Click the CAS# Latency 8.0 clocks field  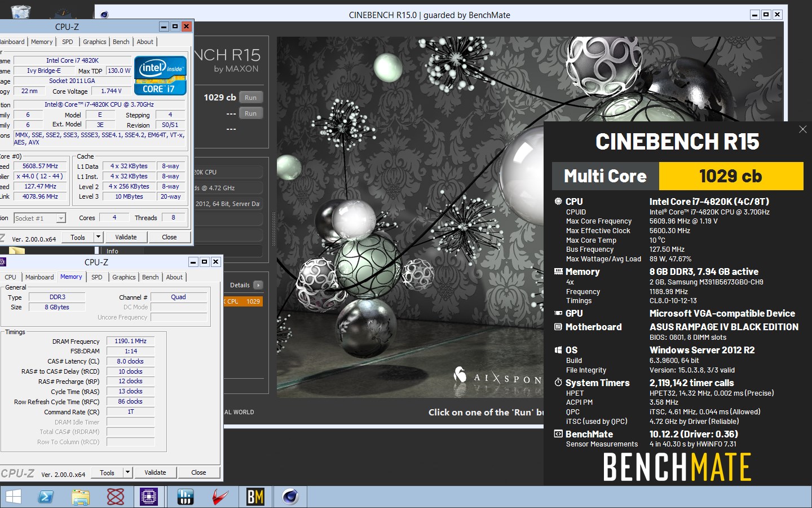(130, 361)
